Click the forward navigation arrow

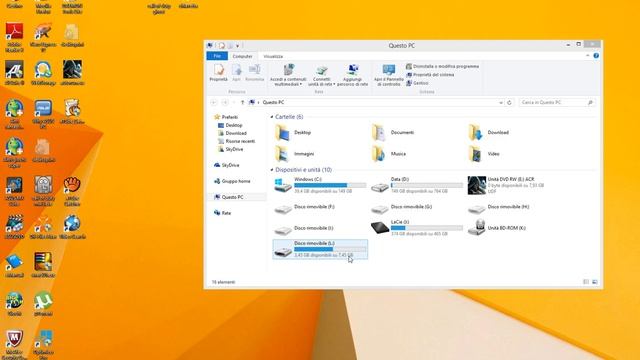(x=225, y=102)
